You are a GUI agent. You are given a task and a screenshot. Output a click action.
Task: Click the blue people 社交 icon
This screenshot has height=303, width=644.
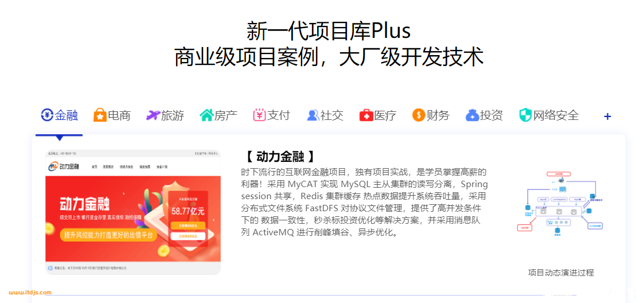tap(313, 115)
